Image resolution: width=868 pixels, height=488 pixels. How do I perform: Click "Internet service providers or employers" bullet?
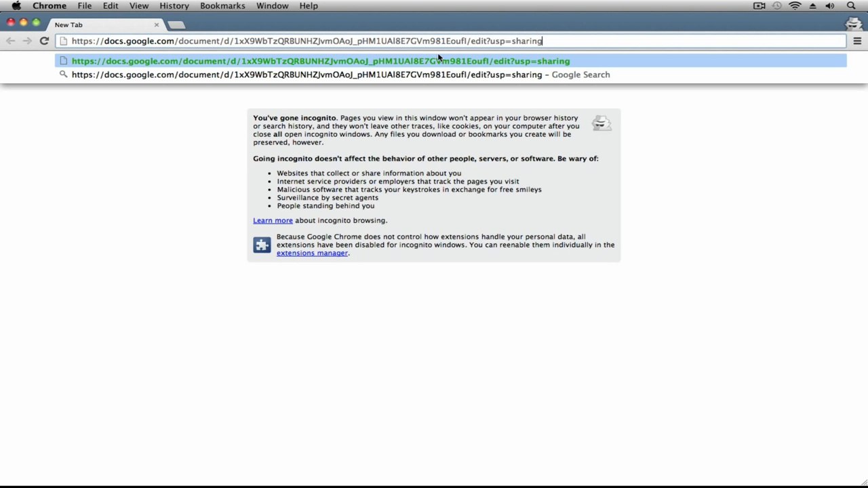[397, 182]
